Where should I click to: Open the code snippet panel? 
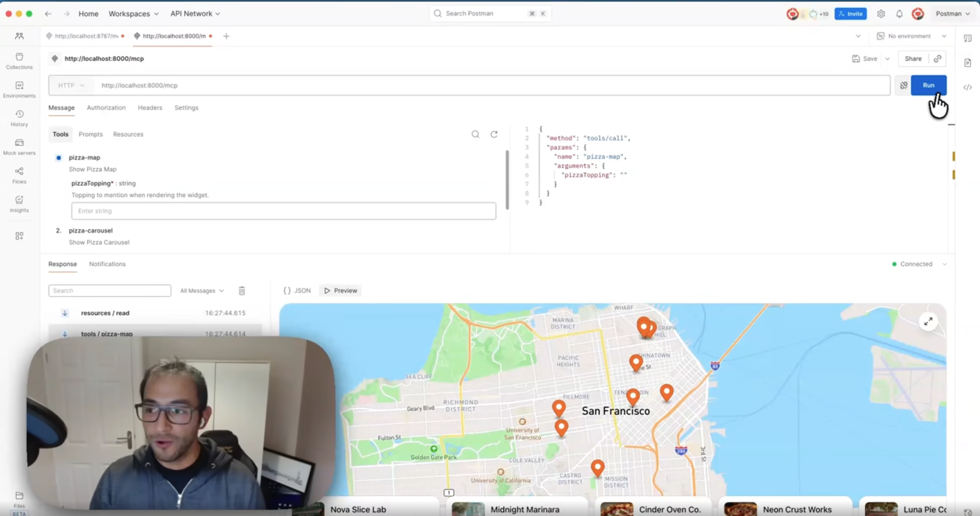(968, 87)
